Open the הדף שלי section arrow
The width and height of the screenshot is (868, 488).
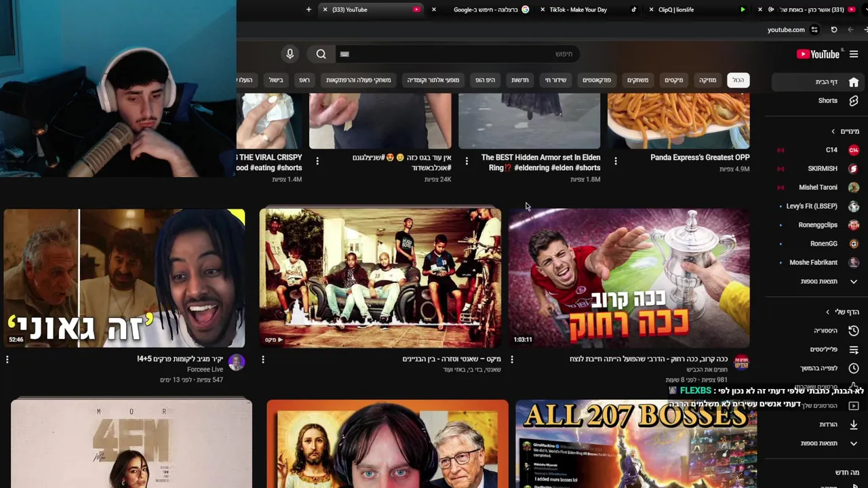tap(828, 312)
